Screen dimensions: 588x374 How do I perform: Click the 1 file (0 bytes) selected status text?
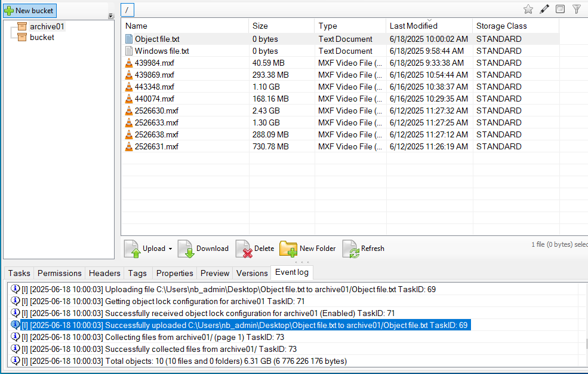coord(559,244)
